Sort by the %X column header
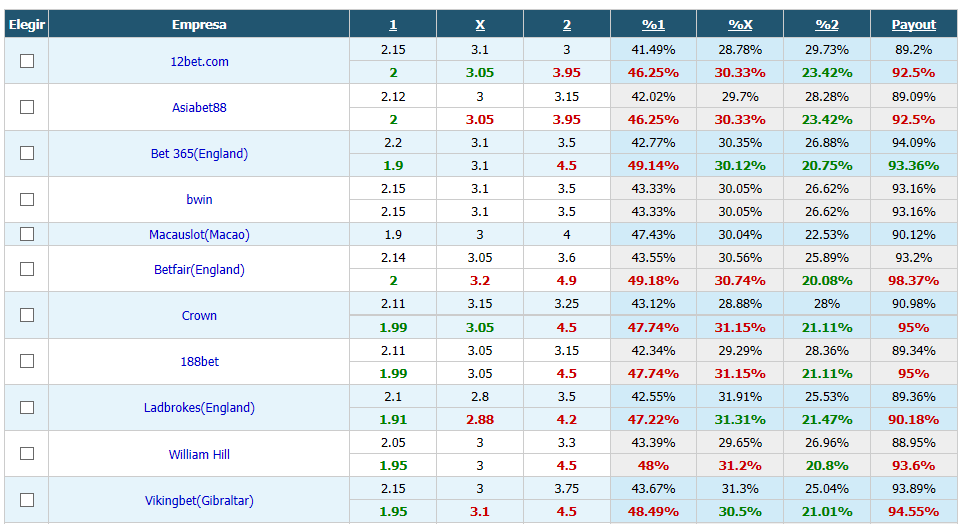Viewport: 963px width, 524px height. [x=740, y=25]
